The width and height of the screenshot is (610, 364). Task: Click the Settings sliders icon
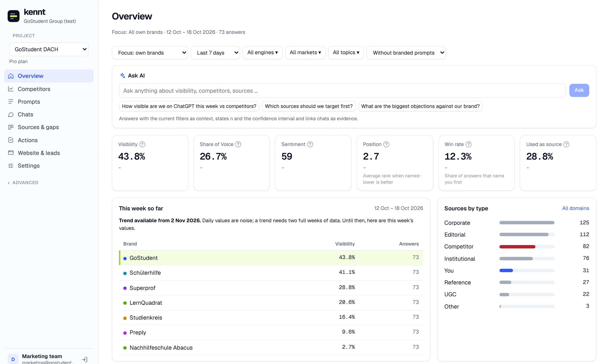pos(11,166)
